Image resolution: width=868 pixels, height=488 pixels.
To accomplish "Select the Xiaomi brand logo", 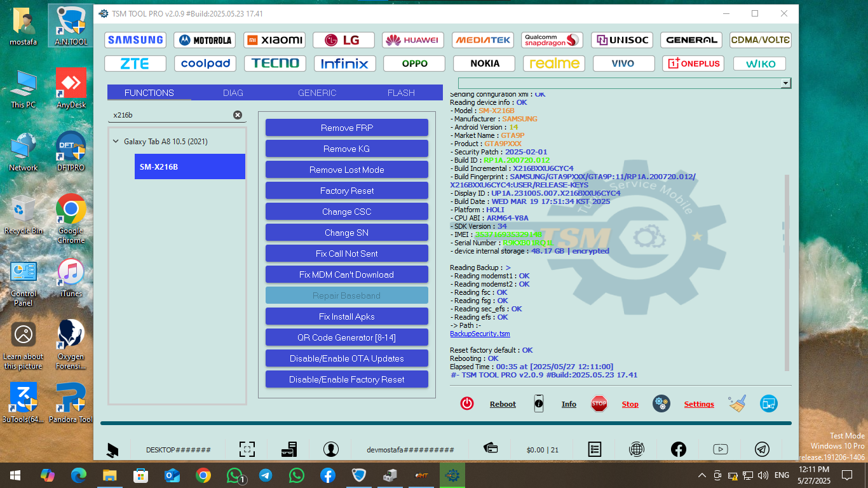I will pos(275,40).
